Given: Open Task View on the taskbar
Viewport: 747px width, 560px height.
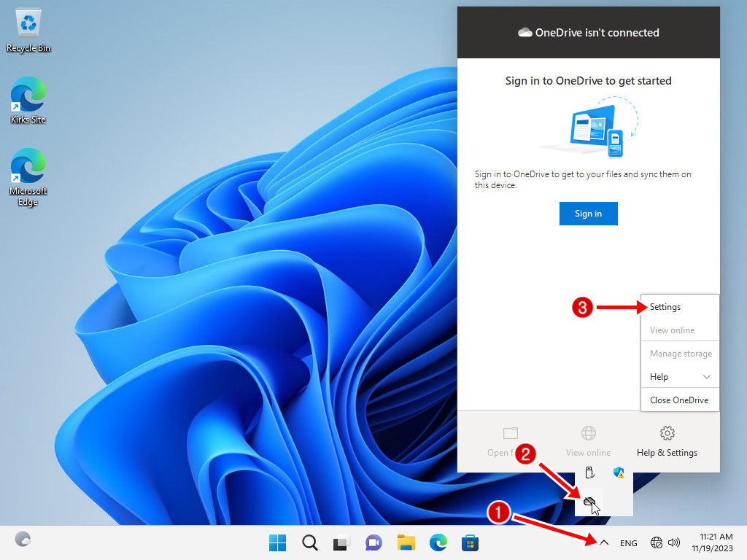Looking at the screenshot, I should (x=341, y=542).
